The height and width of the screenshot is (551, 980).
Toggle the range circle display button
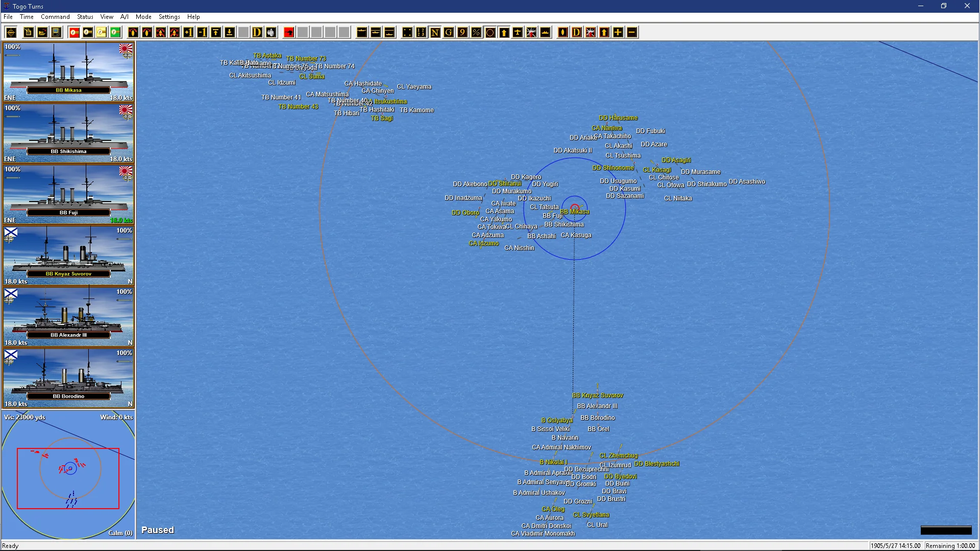490,33
